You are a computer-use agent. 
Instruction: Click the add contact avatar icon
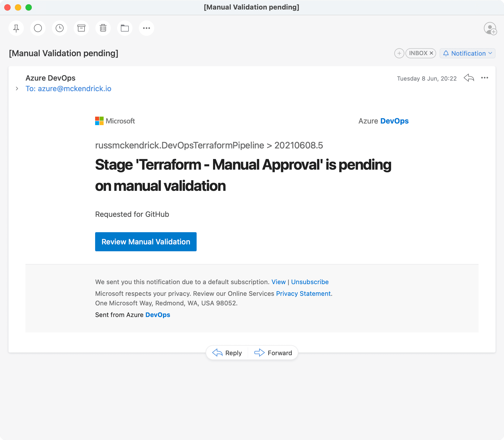(x=490, y=28)
